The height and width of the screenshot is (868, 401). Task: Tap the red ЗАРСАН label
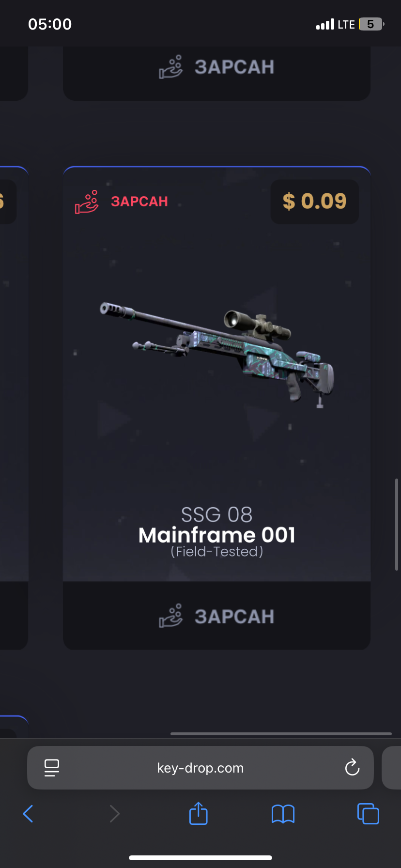click(x=139, y=201)
